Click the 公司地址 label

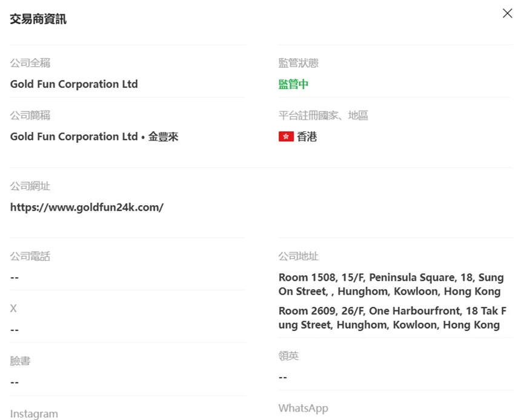pyautogui.click(x=299, y=256)
